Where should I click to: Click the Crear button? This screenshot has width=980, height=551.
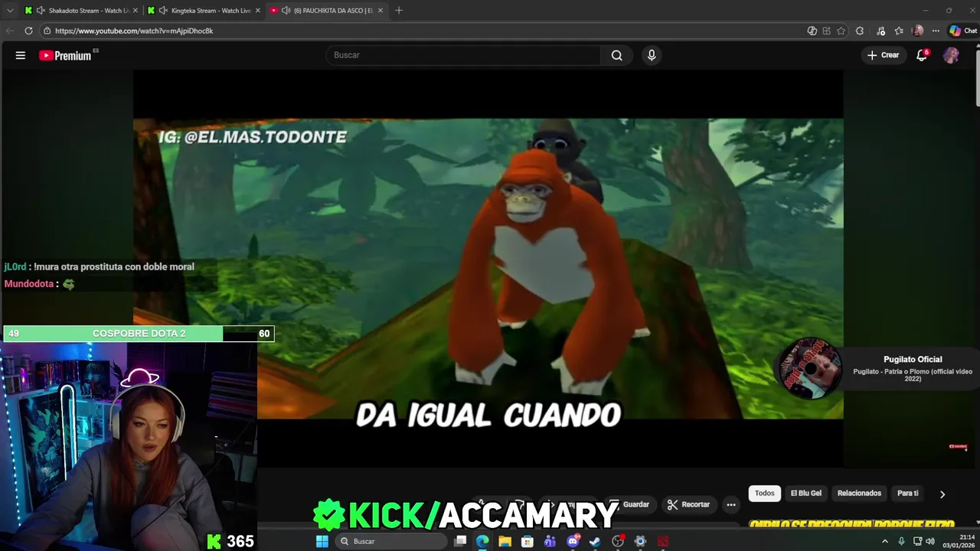coord(883,55)
